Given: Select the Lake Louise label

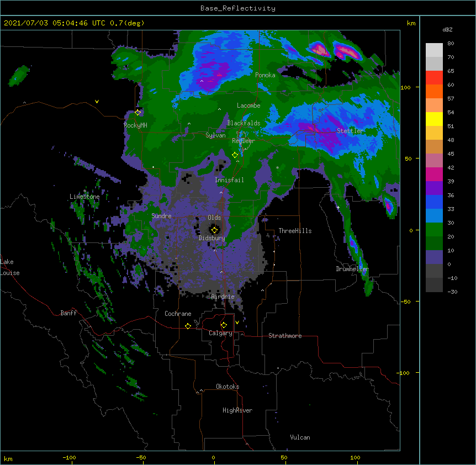Looking at the screenshot, I should pyautogui.click(x=10, y=267).
